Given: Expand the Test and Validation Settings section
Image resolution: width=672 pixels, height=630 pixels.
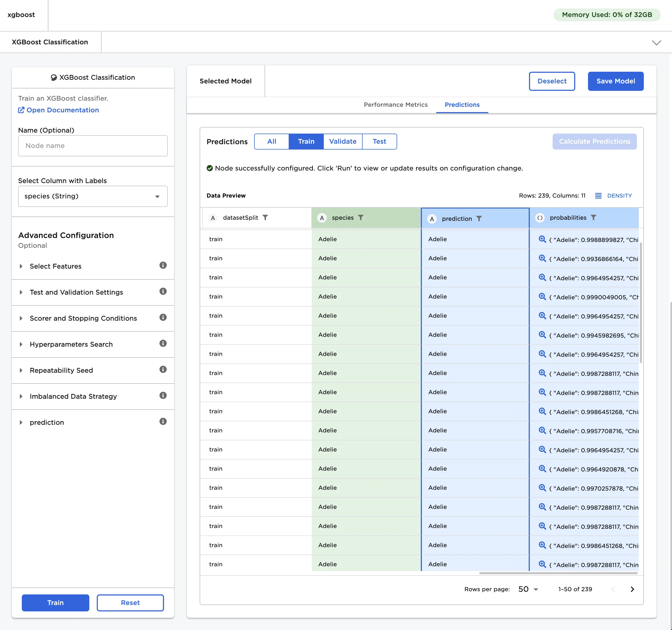Looking at the screenshot, I should tap(76, 292).
